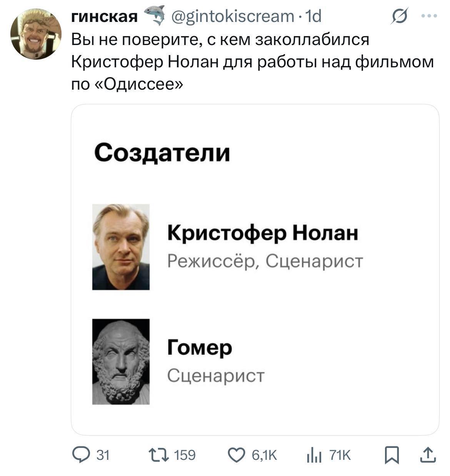This screenshot has height=476, width=450.
Task: Click the Создатели heading in image
Action: click(162, 152)
